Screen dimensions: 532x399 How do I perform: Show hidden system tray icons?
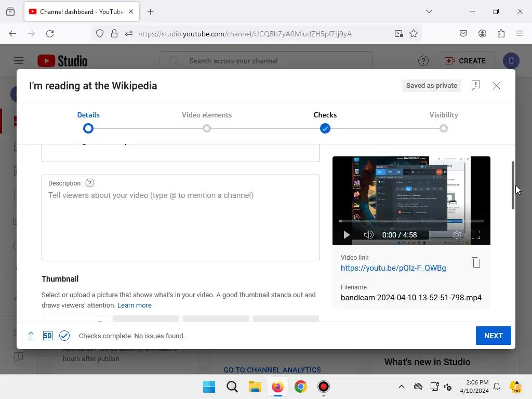point(402,387)
